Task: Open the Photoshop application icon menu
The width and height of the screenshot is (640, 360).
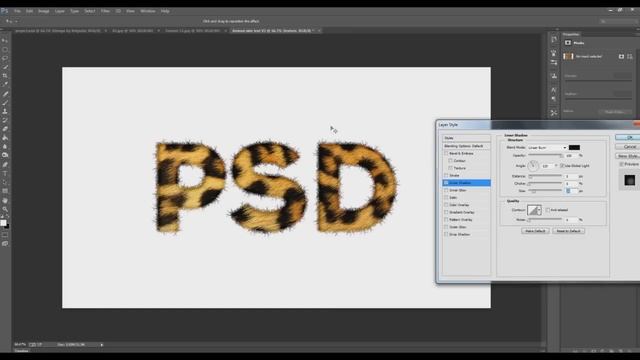Action: (x=4, y=11)
